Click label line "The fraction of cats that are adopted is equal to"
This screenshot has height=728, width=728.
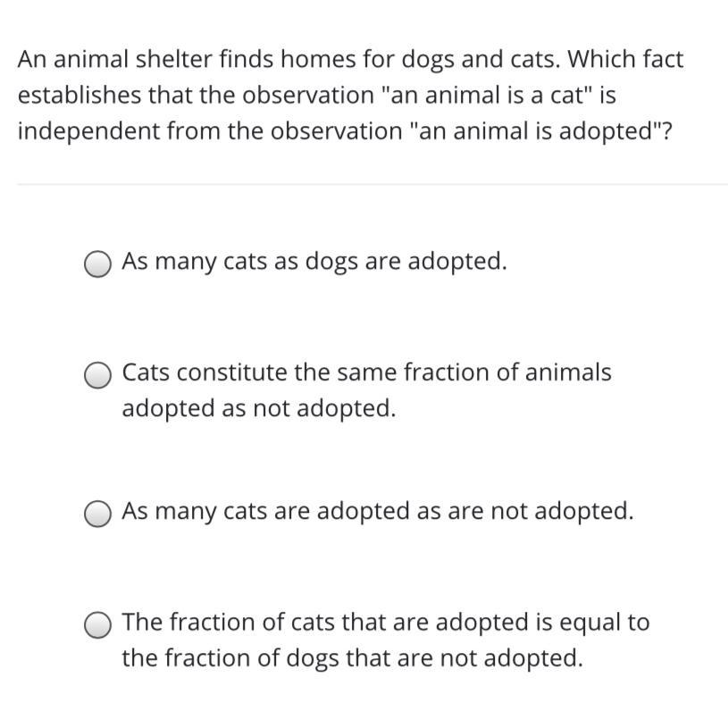386,623
